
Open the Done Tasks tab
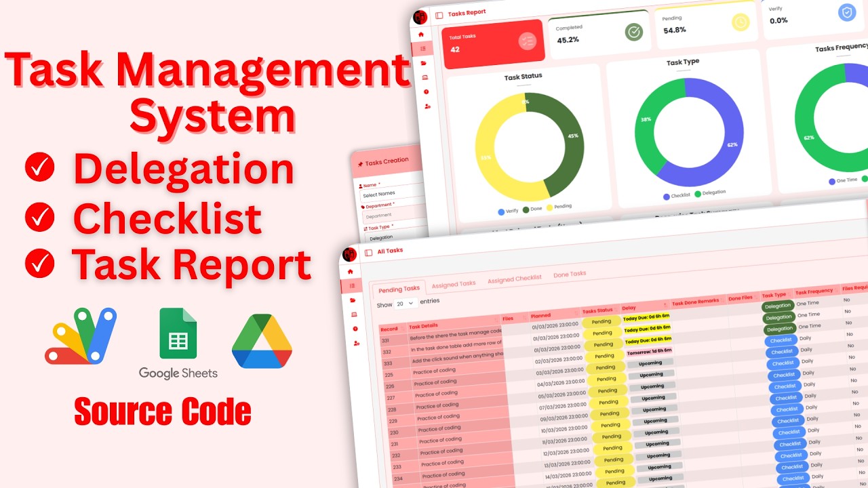point(570,274)
